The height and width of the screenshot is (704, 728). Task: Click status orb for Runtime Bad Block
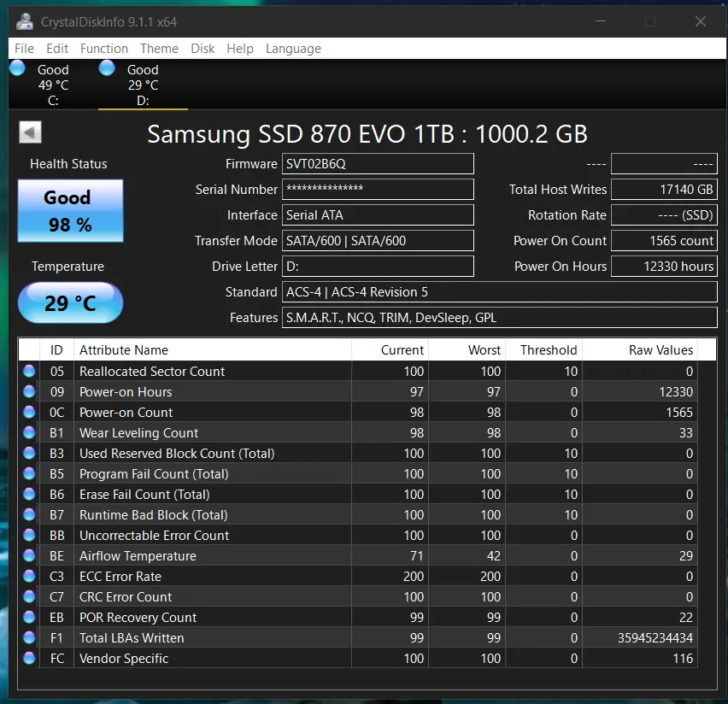(29, 514)
